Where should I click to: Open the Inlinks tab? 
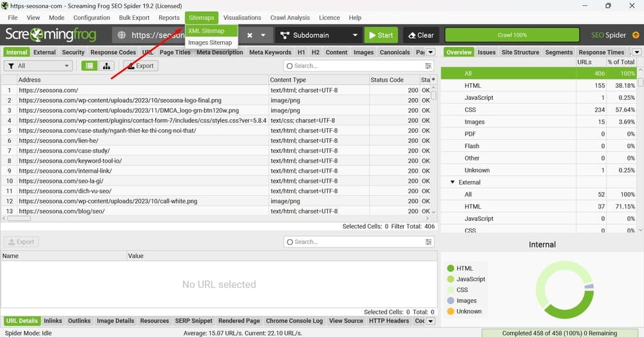pos(53,321)
